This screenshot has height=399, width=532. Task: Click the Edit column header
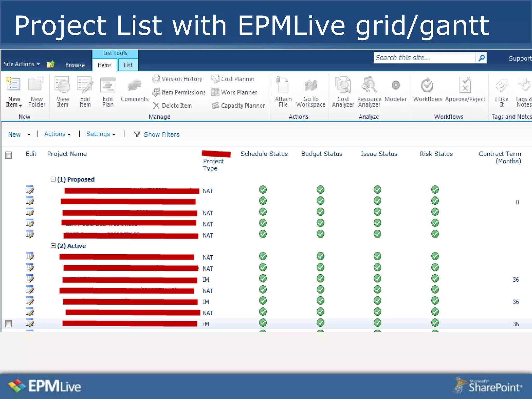[x=31, y=154]
